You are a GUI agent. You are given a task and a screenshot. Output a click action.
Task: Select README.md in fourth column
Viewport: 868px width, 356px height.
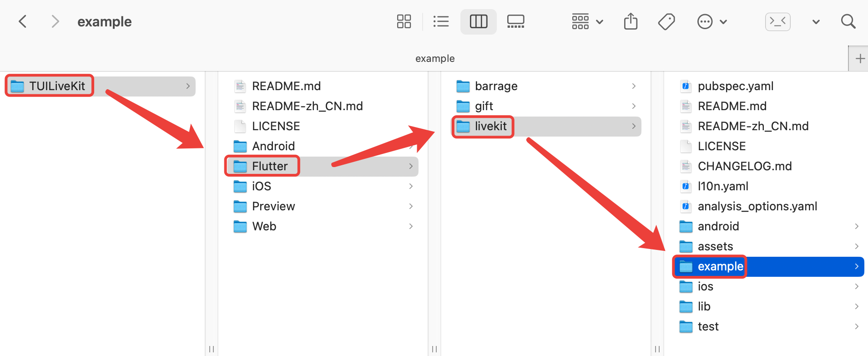pyautogui.click(x=769, y=106)
